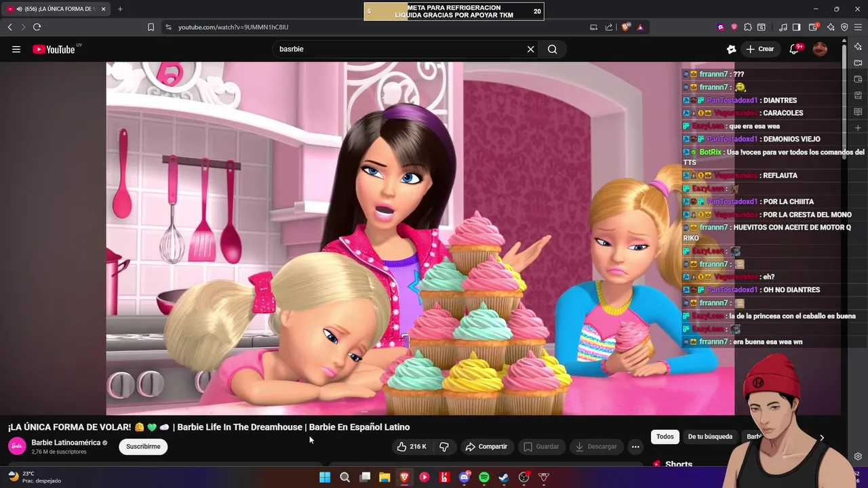
Task: Open Discord from the taskbar
Action: 465,477
